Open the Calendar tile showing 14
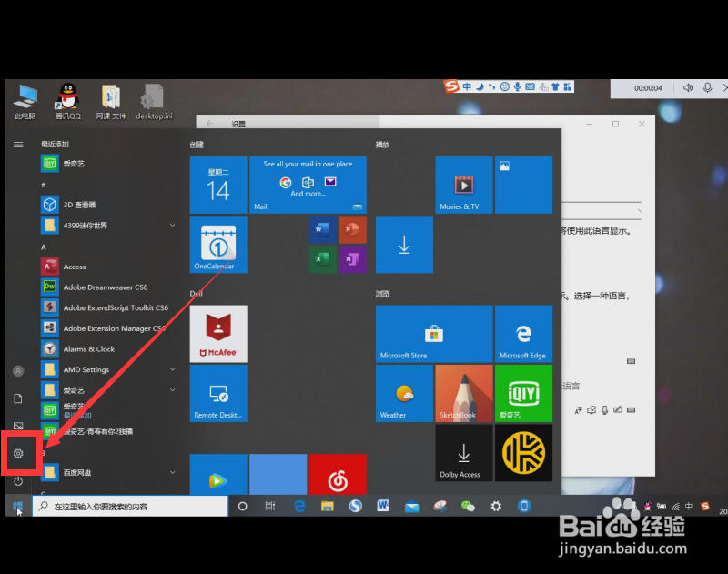 [218, 185]
